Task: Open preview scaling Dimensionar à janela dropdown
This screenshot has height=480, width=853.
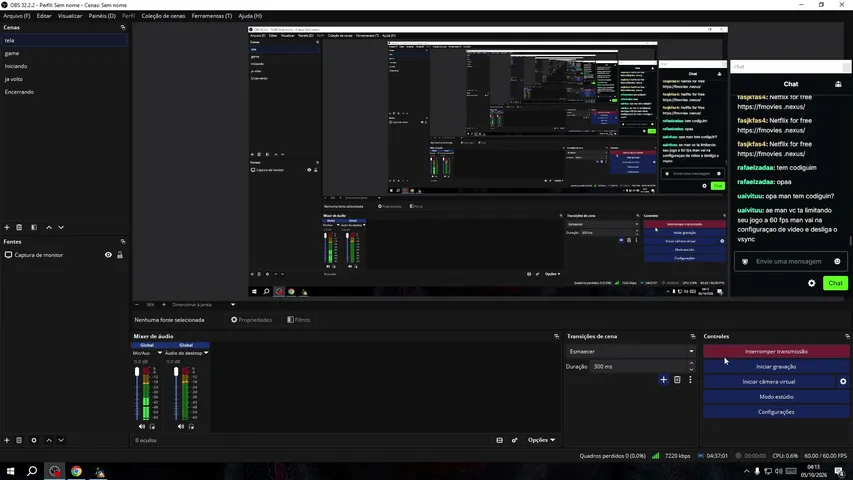Action: point(203,305)
